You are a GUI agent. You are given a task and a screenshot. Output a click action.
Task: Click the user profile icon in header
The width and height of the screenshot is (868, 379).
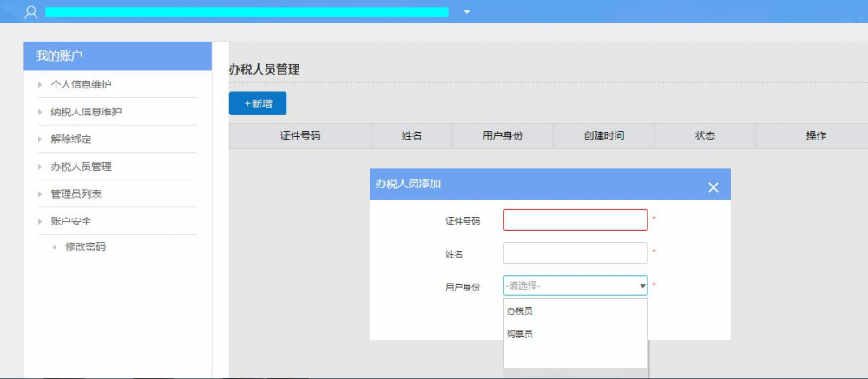[x=31, y=12]
